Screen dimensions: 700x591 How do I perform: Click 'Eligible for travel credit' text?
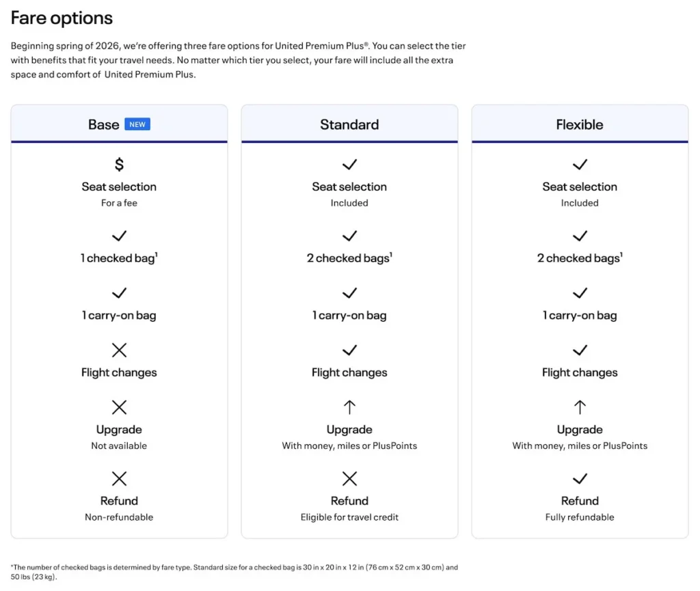pos(349,517)
